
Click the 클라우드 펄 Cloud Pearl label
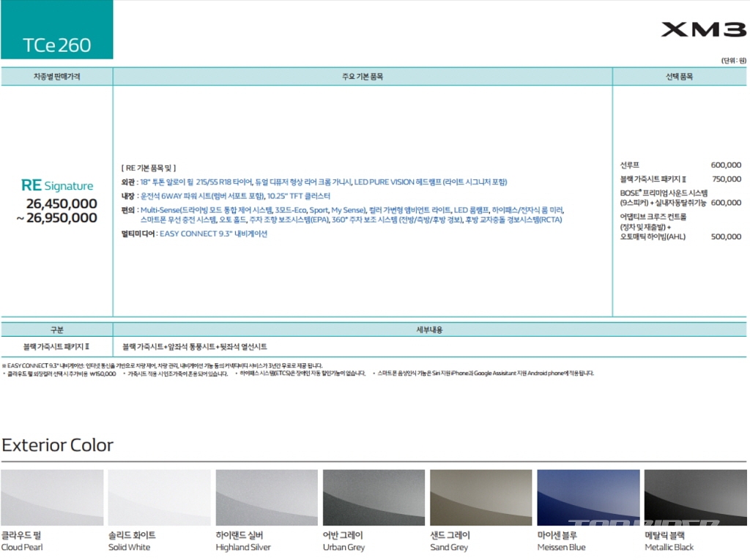click(22, 541)
